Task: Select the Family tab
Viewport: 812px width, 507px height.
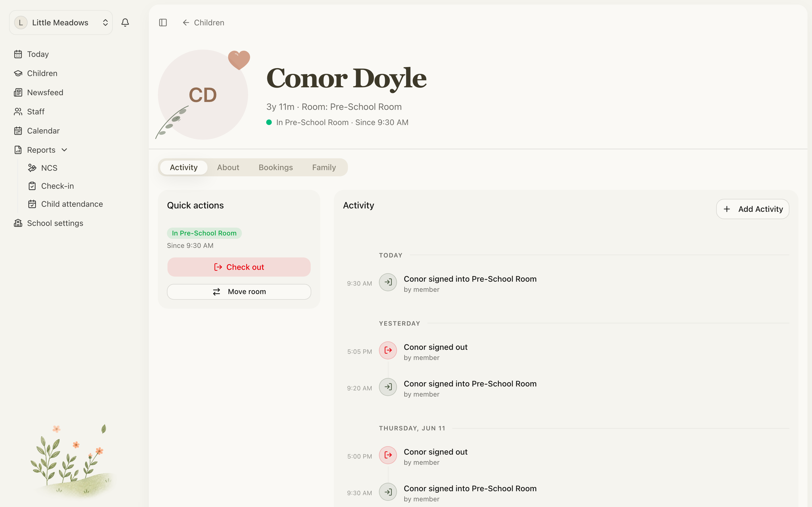Action: click(x=324, y=167)
